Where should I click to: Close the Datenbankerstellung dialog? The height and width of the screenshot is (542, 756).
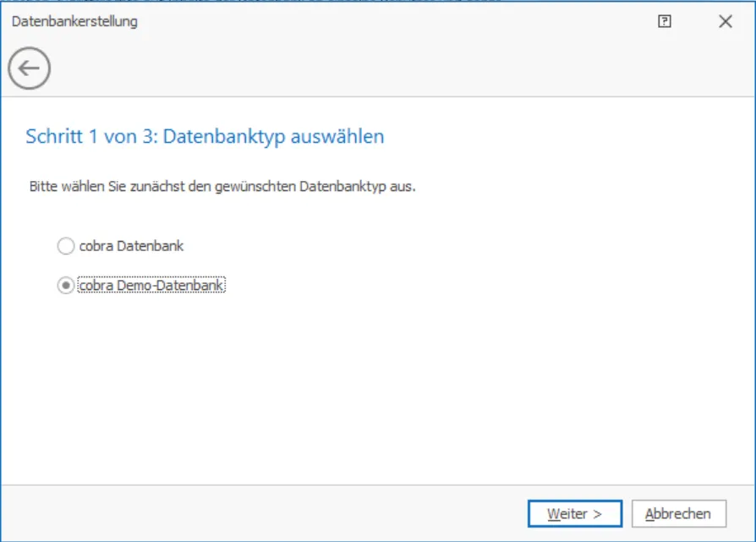point(726,21)
